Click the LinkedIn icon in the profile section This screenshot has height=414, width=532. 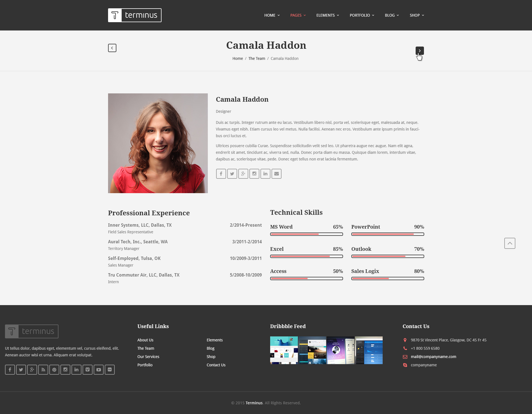tap(265, 174)
